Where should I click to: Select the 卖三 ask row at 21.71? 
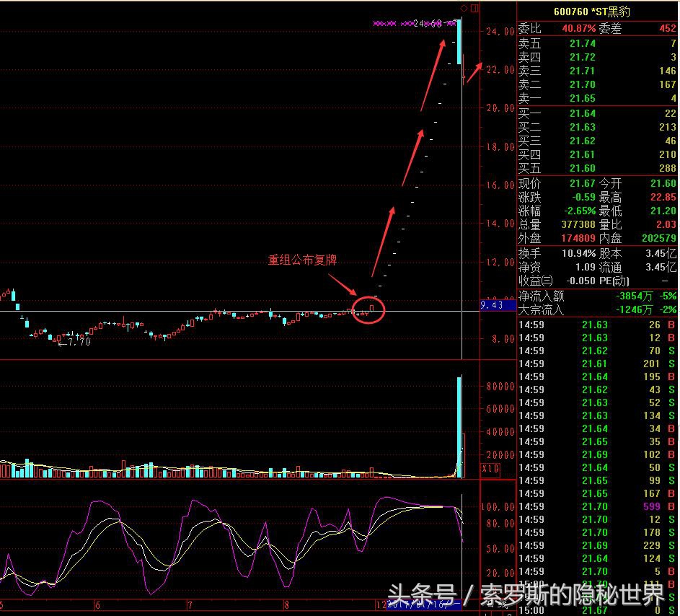(x=597, y=71)
